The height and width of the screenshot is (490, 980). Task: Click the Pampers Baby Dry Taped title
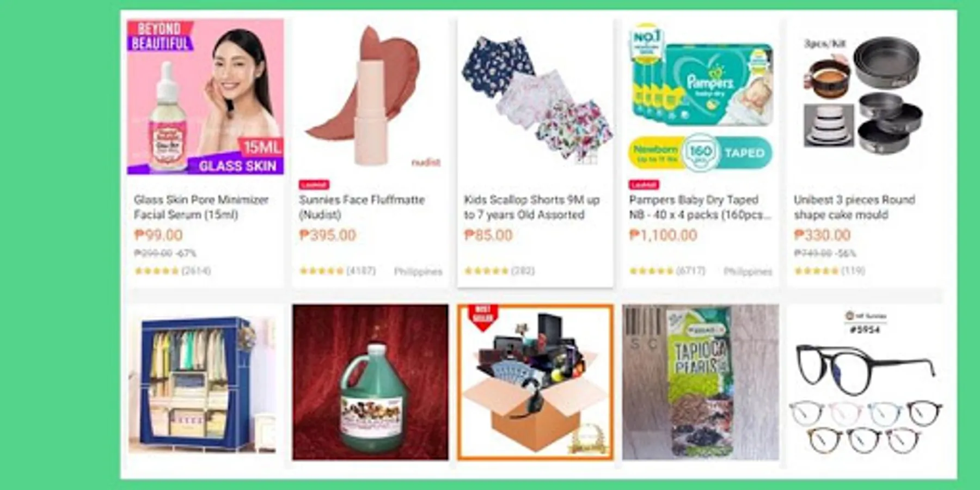[x=700, y=207]
